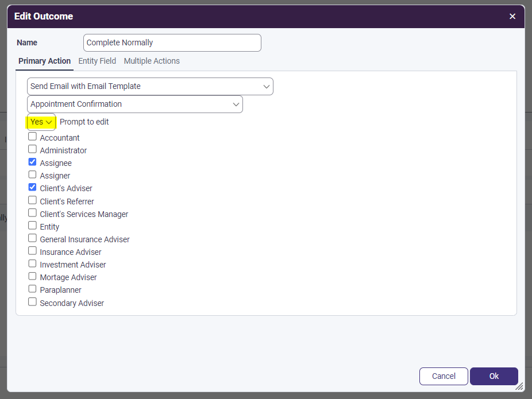532x399 pixels.
Task: Select the Client's Referrer checkbox
Action: [33, 201]
